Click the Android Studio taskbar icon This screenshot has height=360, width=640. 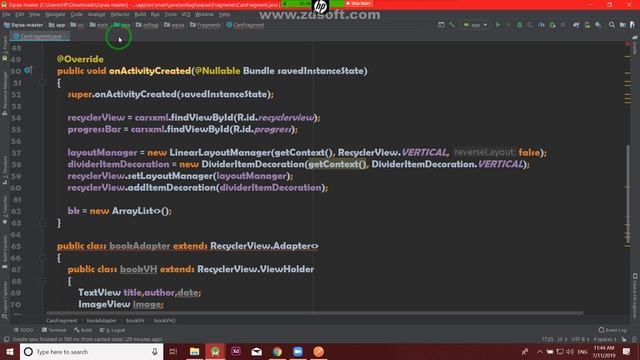click(x=215, y=351)
